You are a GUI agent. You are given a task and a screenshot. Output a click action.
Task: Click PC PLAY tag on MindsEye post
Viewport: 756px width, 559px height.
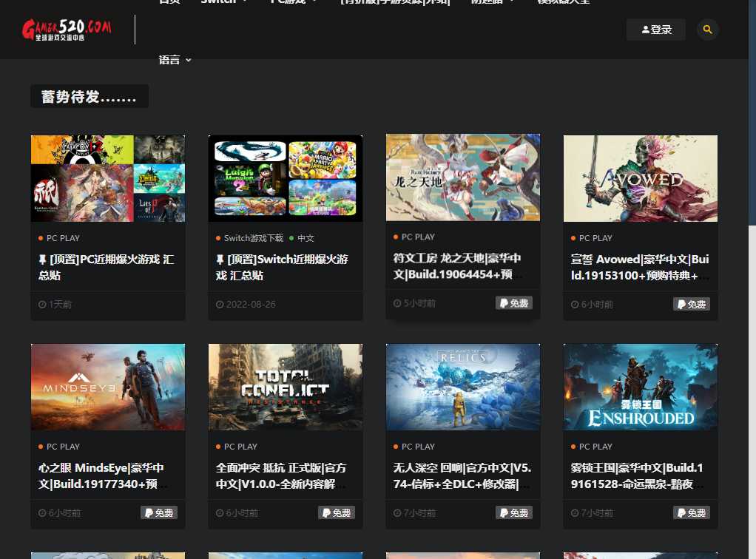click(63, 447)
